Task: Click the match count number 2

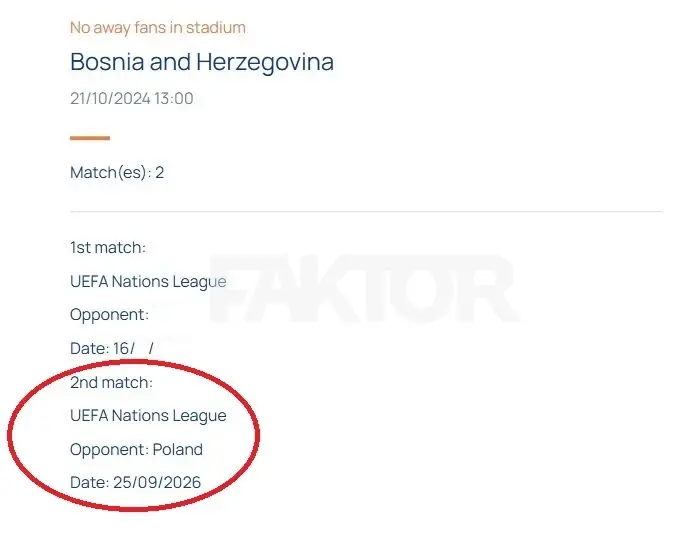Action: [x=159, y=173]
